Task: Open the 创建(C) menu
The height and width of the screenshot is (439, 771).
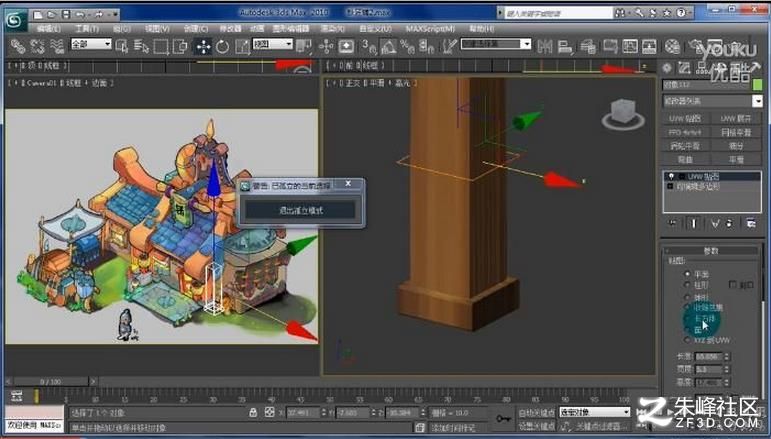Action: pyautogui.click(x=196, y=29)
